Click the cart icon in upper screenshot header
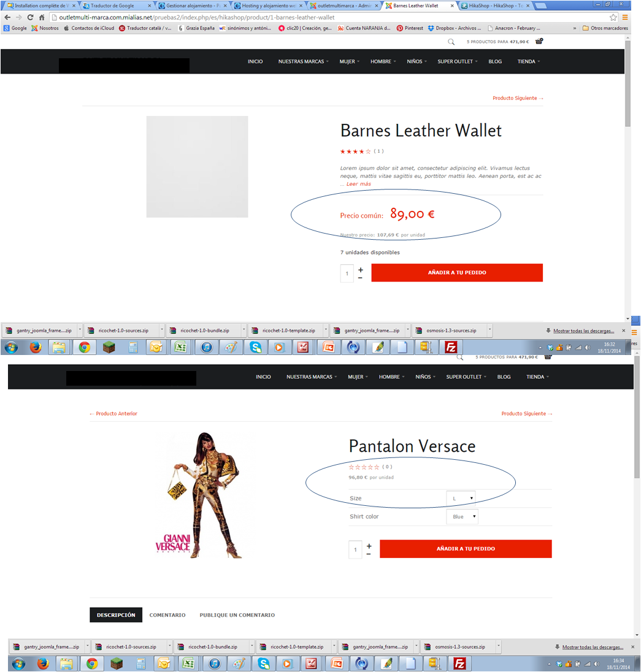641x672 pixels. click(x=539, y=41)
